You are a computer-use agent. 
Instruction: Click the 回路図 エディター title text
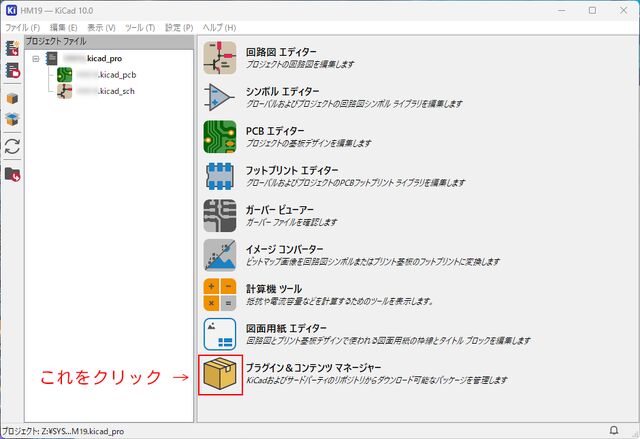pos(281,52)
